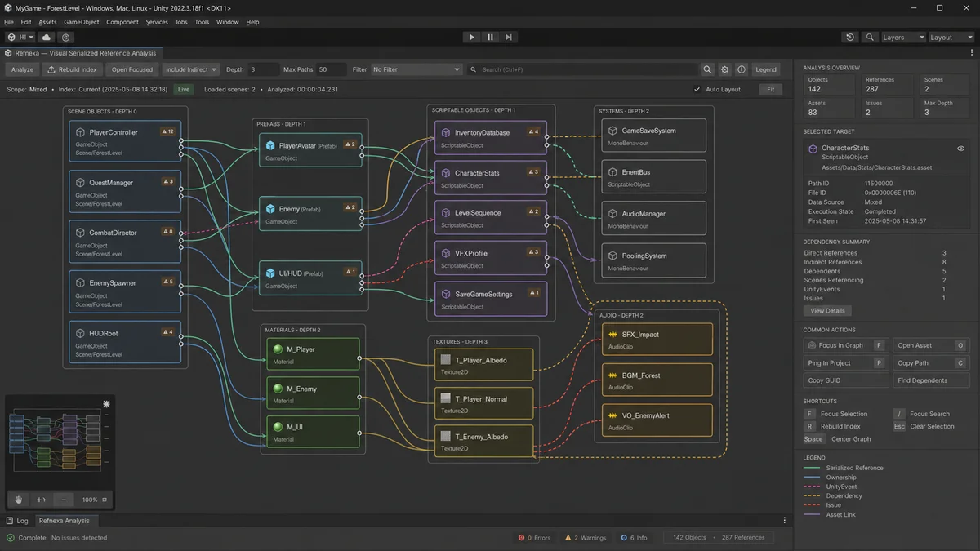Screen dimensions: 980x551
Task: Open the Component menu
Action: click(122, 22)
